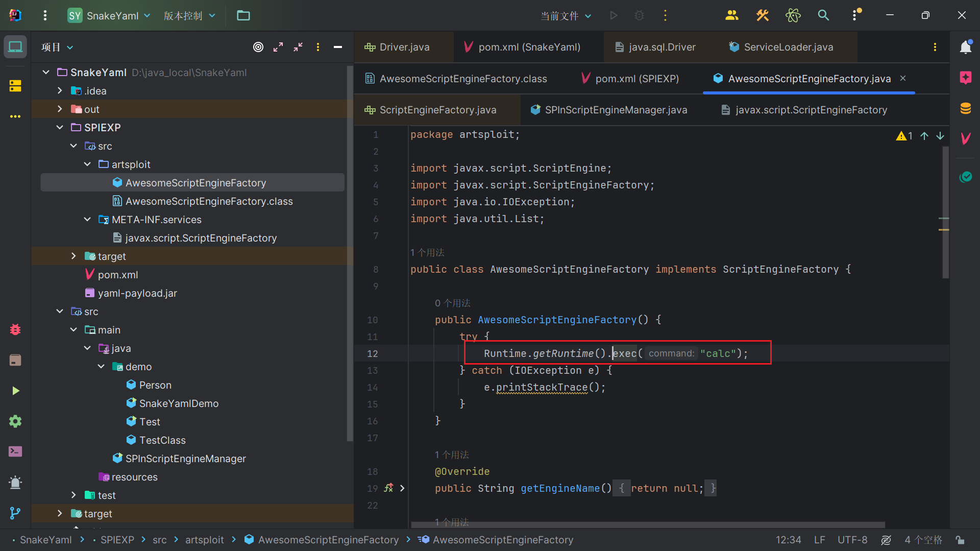Click the editor horizontal scrollbar

coord(648,524)
